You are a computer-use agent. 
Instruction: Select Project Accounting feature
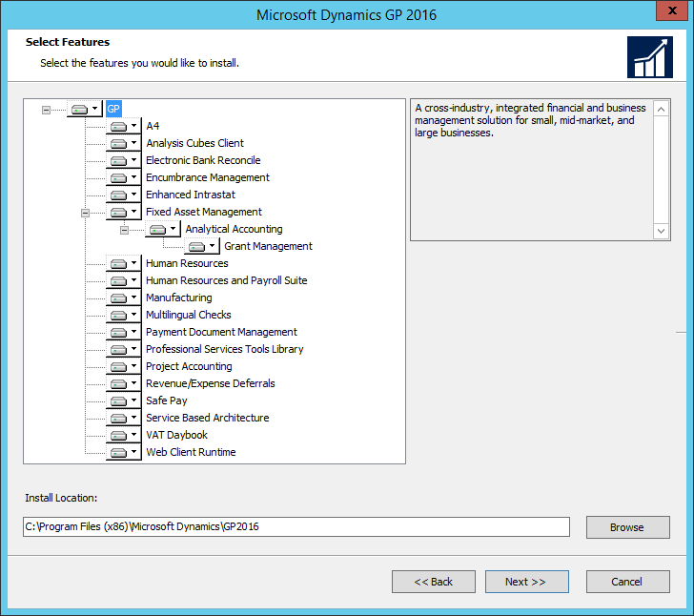(189, 367)
